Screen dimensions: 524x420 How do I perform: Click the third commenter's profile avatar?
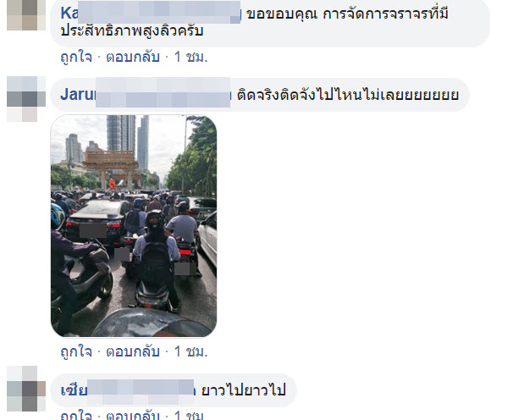(26, 389)
